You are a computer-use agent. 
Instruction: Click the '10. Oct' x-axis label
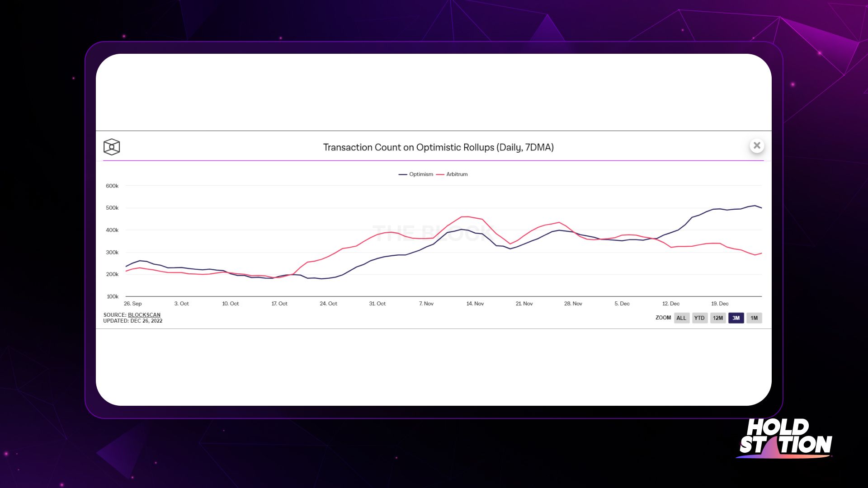pos(231,304)
